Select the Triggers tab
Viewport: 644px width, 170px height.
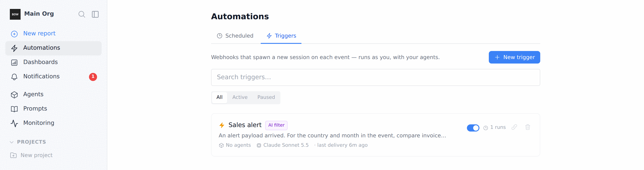coord(281,36)
